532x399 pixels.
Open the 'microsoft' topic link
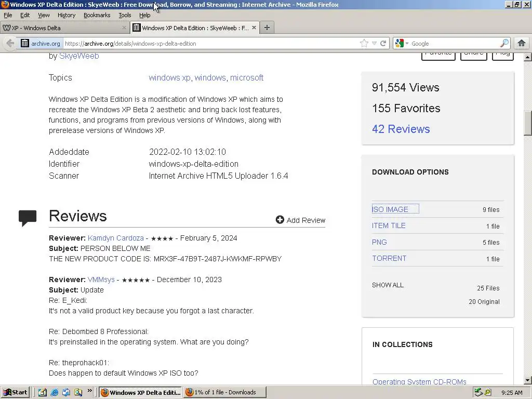[x=247, y=78]
